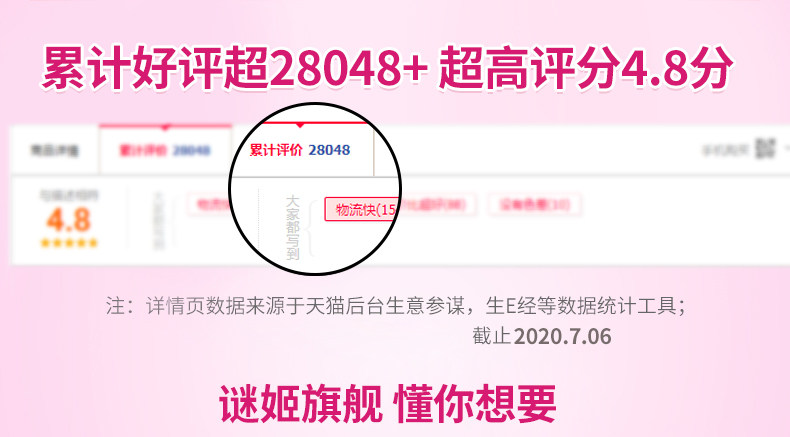Switch to the blurred 商品详情 tab
Image resolution: width=790 pixels, height=437 pixels.
(x=55, y=150)
